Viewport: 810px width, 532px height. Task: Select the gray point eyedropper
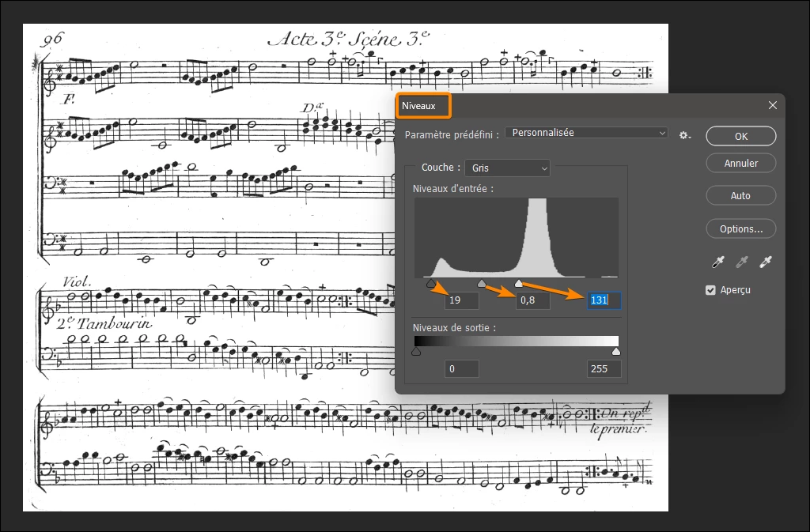click(x=742, y=262)
